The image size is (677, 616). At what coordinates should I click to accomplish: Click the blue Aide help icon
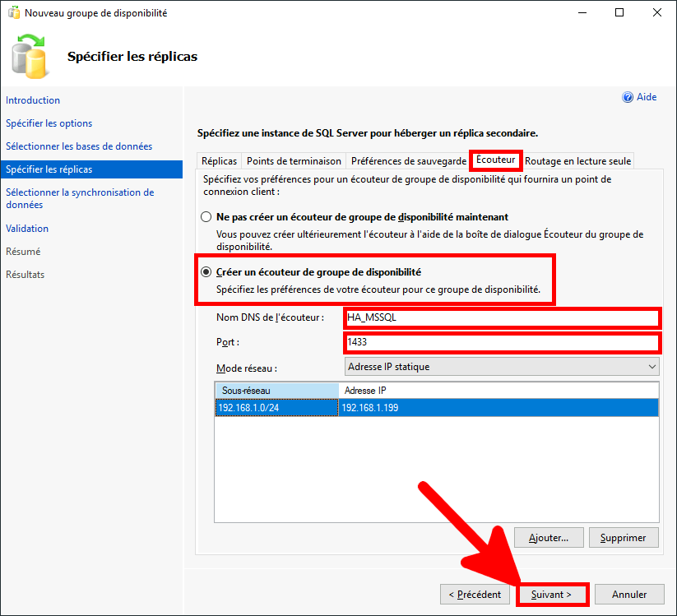pos(628,97)
